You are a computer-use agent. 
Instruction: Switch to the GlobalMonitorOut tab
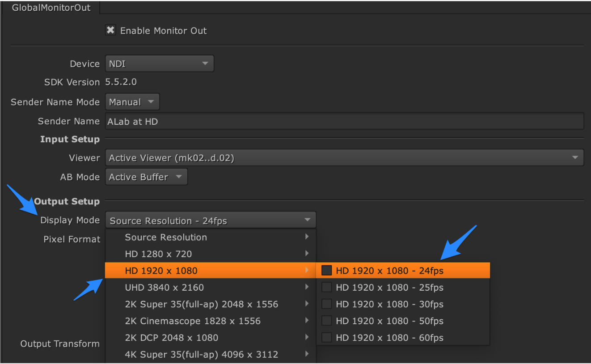[x=51, y=8]
